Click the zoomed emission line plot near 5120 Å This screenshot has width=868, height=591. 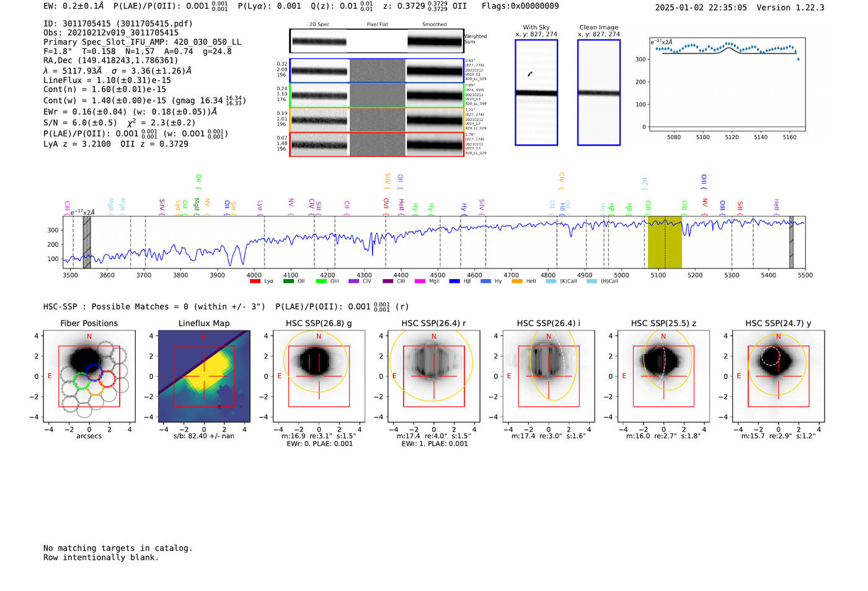point(727,85)
